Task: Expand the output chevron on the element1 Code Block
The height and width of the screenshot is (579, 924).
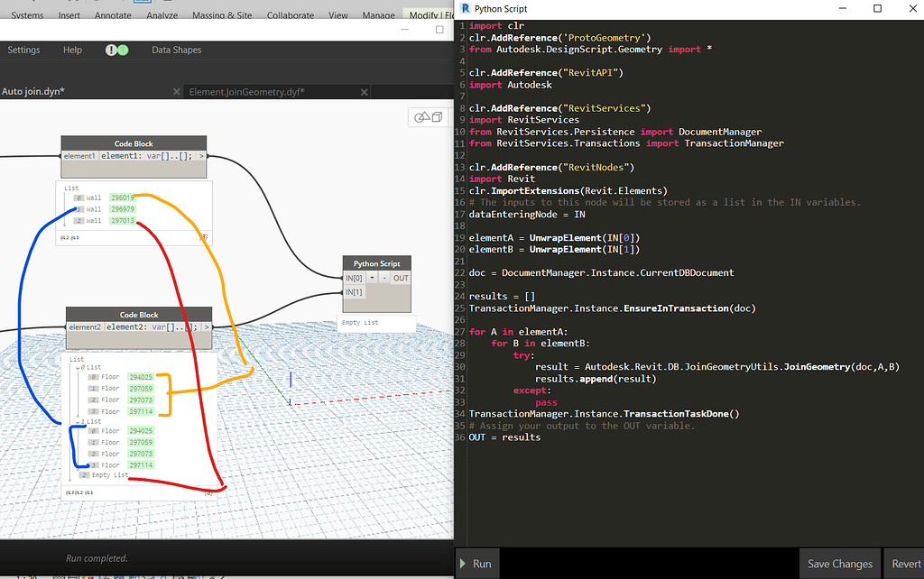Action: tap(201, 156)
